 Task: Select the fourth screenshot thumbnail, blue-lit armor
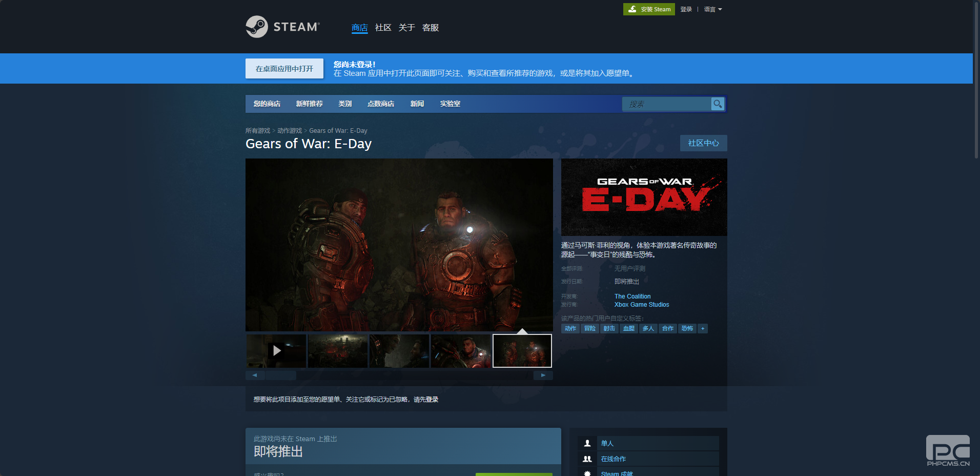461,351
